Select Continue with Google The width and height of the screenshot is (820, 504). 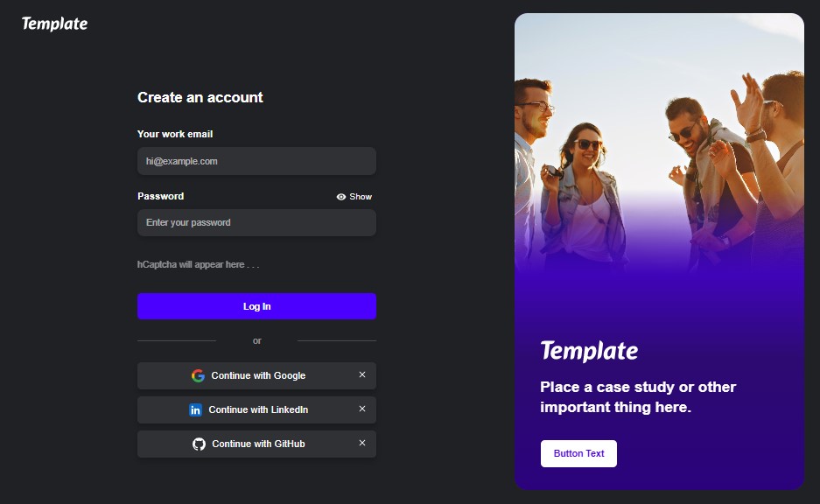[258, 375]
